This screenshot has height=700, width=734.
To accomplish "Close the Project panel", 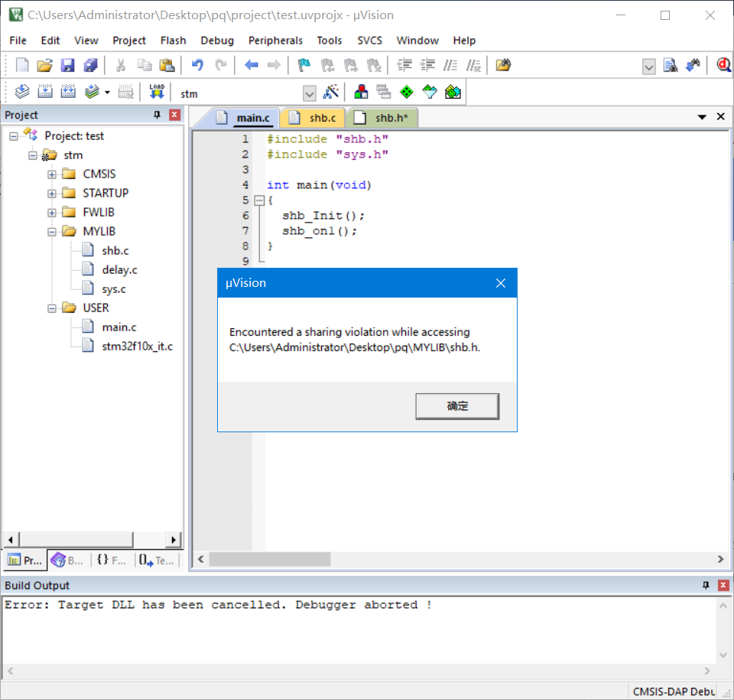I will coord(174,115).
